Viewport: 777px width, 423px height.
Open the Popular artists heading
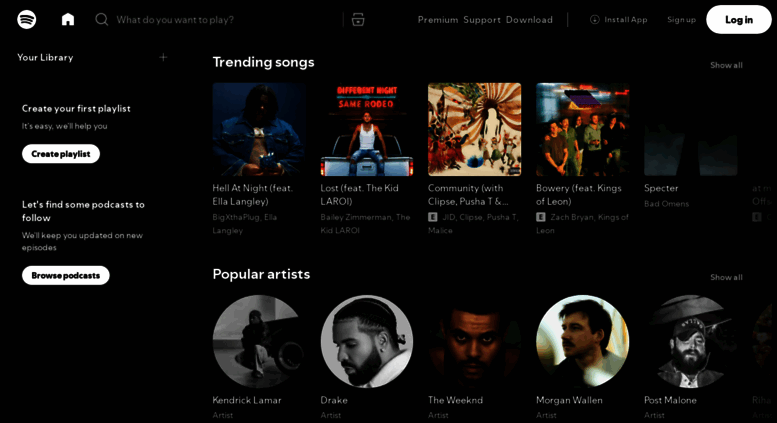point(261,274)
